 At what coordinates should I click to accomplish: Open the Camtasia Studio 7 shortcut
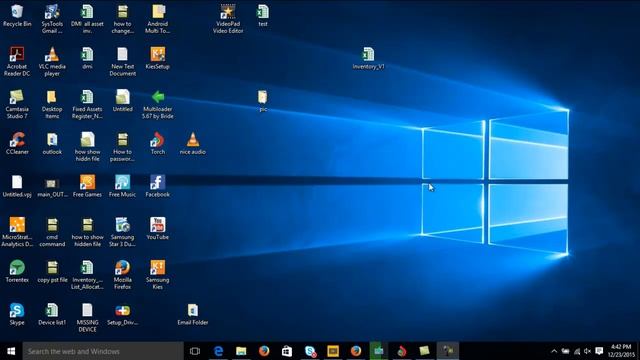pos(17,104)
